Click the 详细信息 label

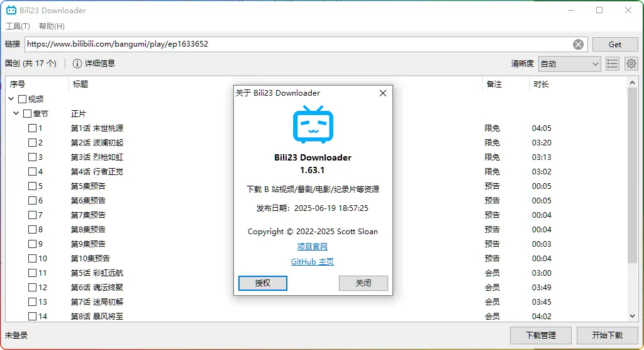pyautogui.click(x=100, y=64)
